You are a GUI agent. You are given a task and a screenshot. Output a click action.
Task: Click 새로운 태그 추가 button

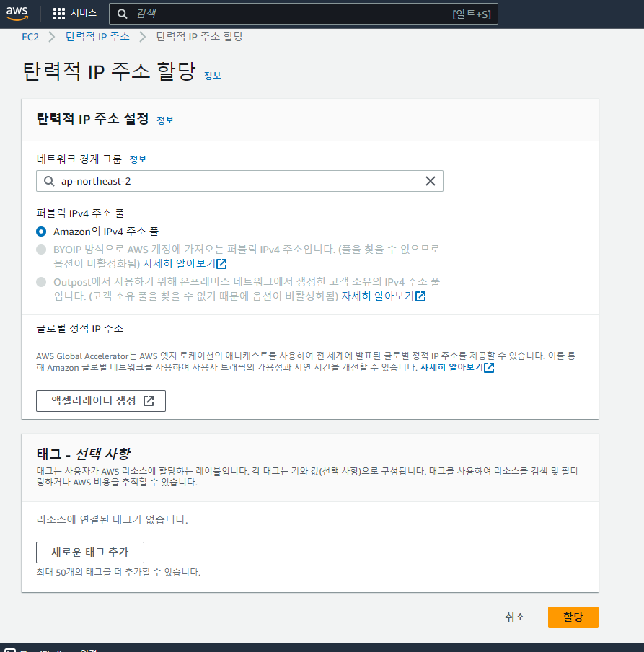[x=90, y=552]
